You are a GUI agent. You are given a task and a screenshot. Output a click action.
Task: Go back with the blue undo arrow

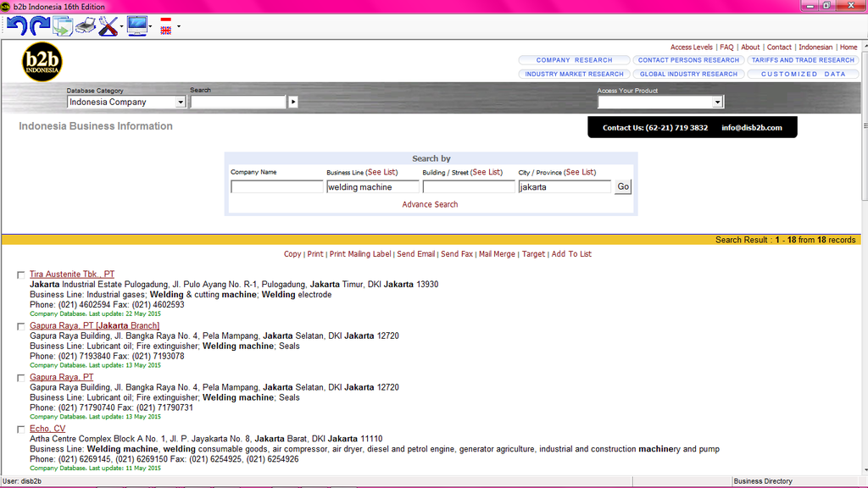click(17, 26)
